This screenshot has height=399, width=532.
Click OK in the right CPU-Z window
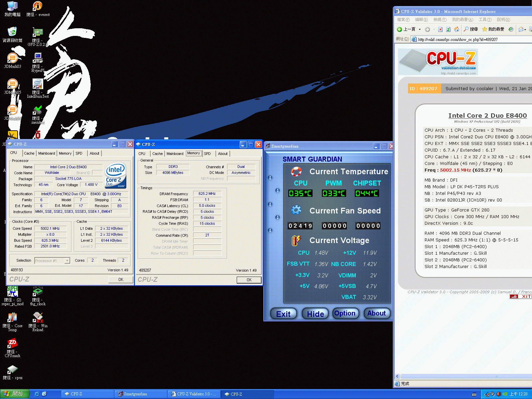click(x=249, y=280)
